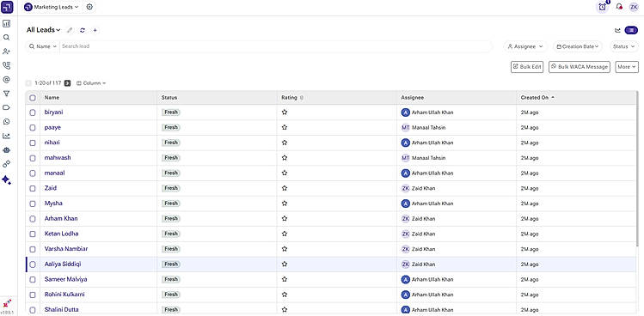Viewport: 644px width, 316px height.
Task: Open the funnel filter icon in sidebar
Action: pyautogui.click(x=6, y=94)
